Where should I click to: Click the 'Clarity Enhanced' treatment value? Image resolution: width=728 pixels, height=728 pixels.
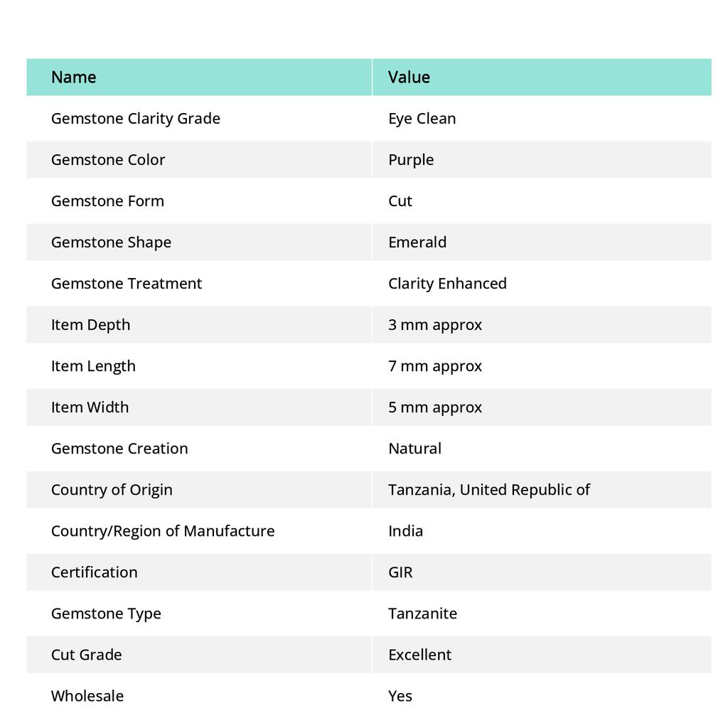coord(447,283)
